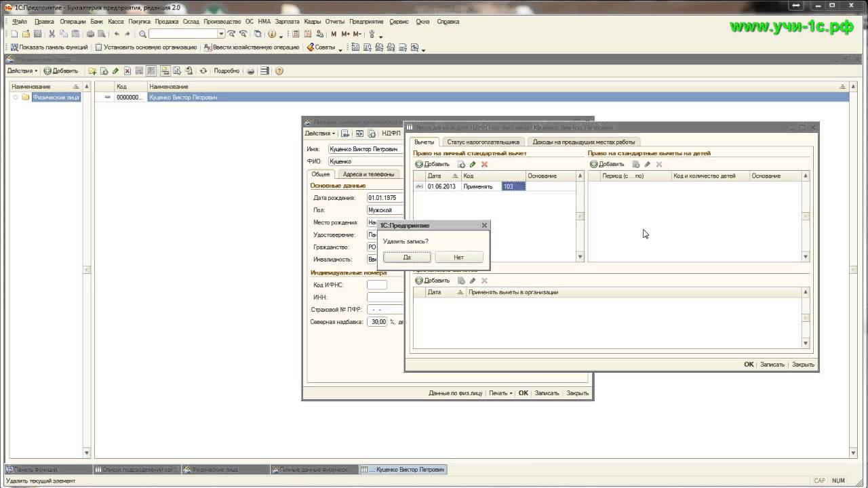Switch to Статус налогоплательщика tab
Screen dimensions: 868x488
[x=483, y=142]
